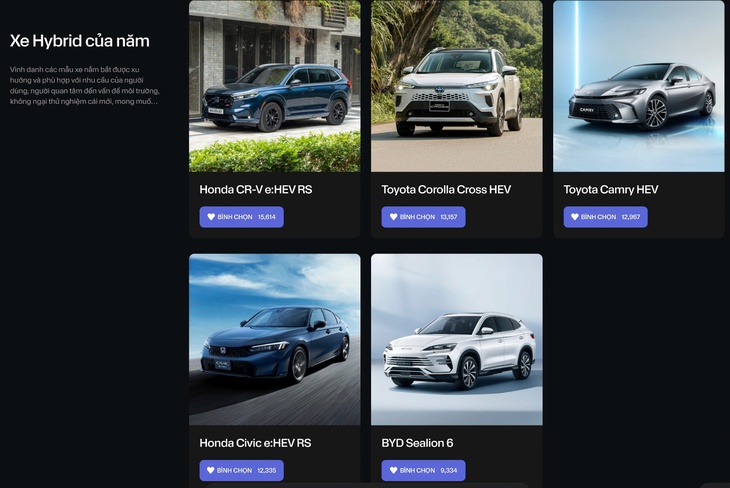Click heart icon under Toyota Camry HEV

(575, 217)
